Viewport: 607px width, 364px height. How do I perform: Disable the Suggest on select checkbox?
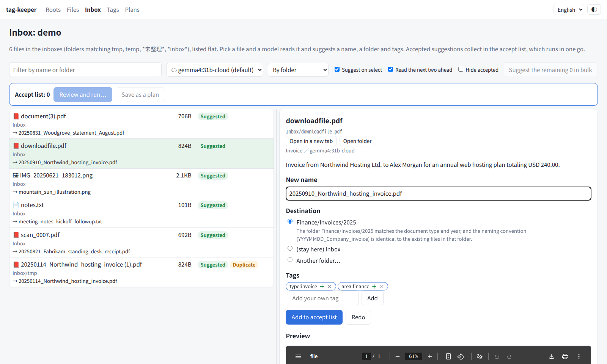337,69
